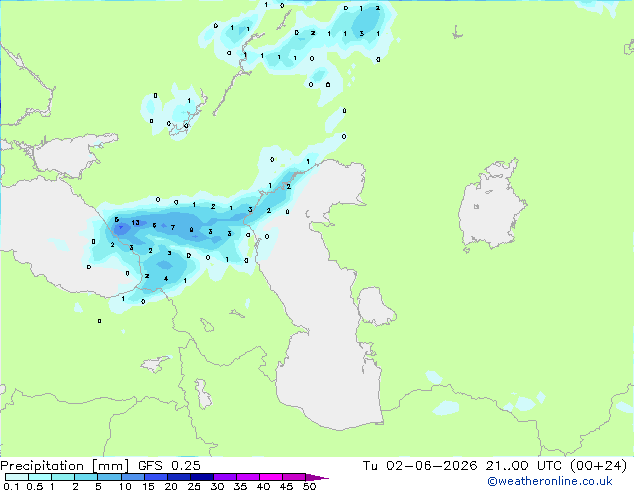Click the '10' legend scale label
The image size is (634, 490).
125,486
